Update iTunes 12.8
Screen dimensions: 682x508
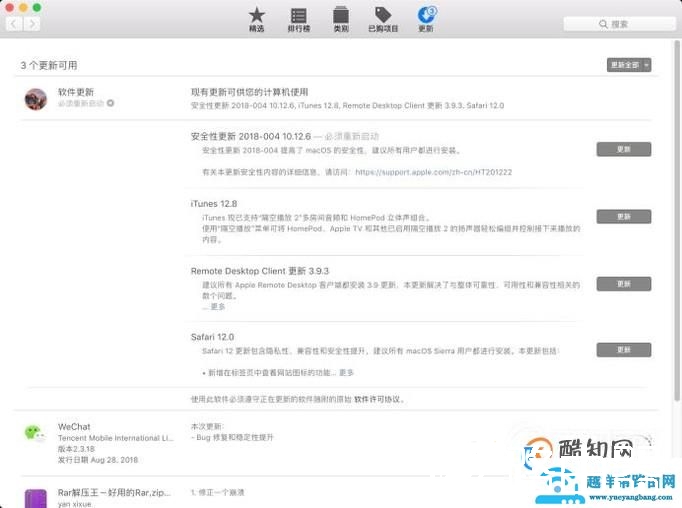pyautogui.click(x=624, y=216)
